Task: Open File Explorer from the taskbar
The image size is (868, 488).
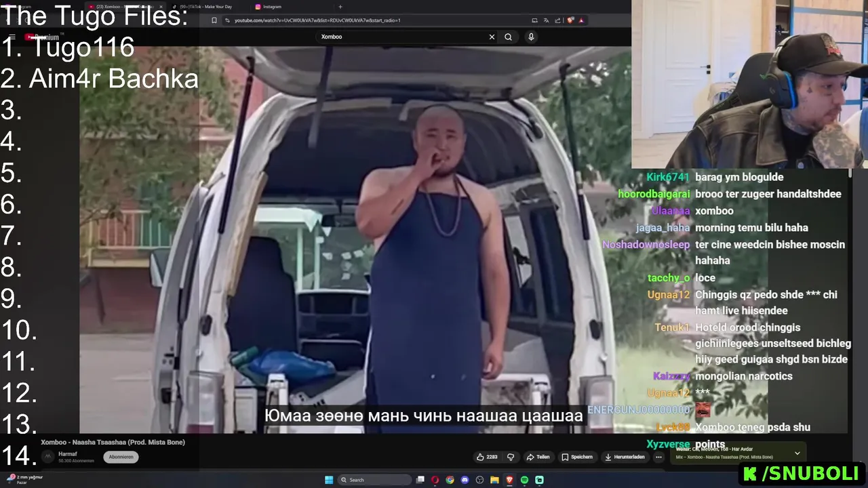Action: (x=495, y=480)
